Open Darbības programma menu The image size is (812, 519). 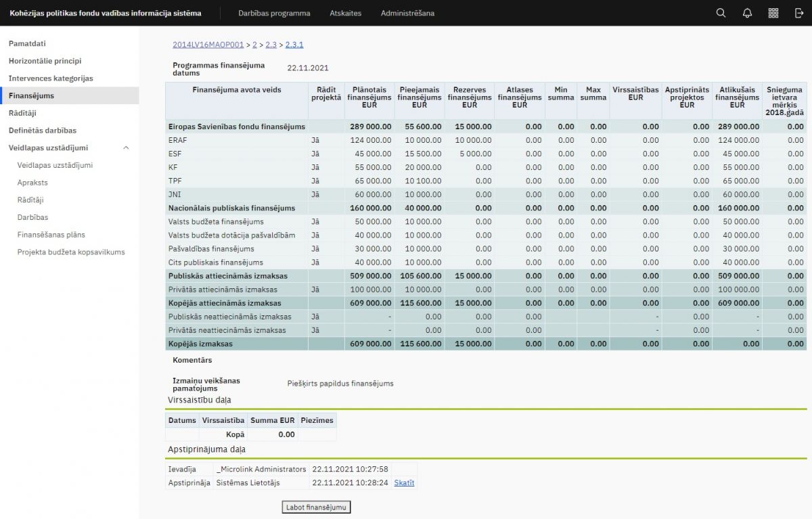274,13
